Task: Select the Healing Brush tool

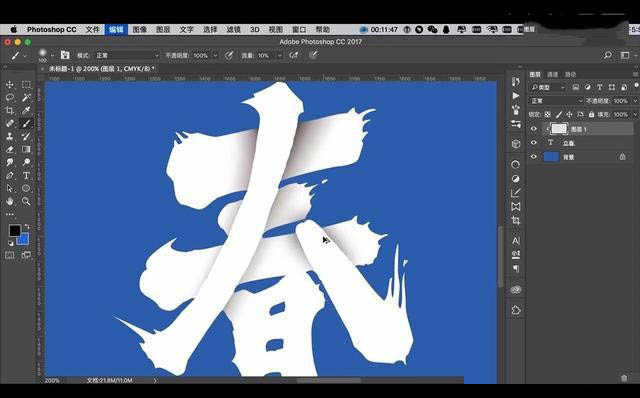Action: [x=10, y=123]
